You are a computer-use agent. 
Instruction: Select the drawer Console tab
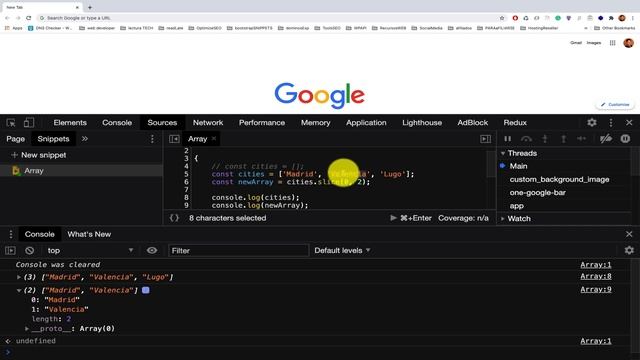(39, 234)
